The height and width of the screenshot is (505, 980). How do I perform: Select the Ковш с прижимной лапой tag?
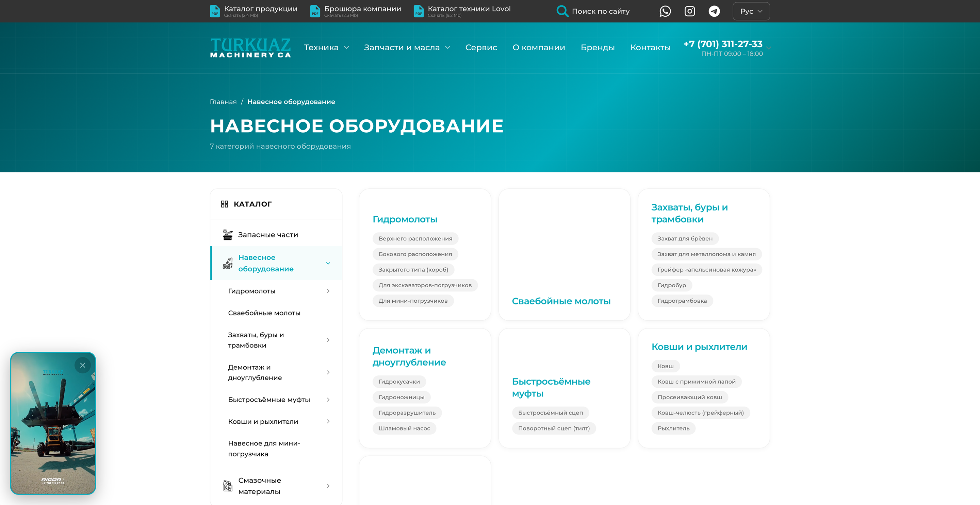[697, 382]
